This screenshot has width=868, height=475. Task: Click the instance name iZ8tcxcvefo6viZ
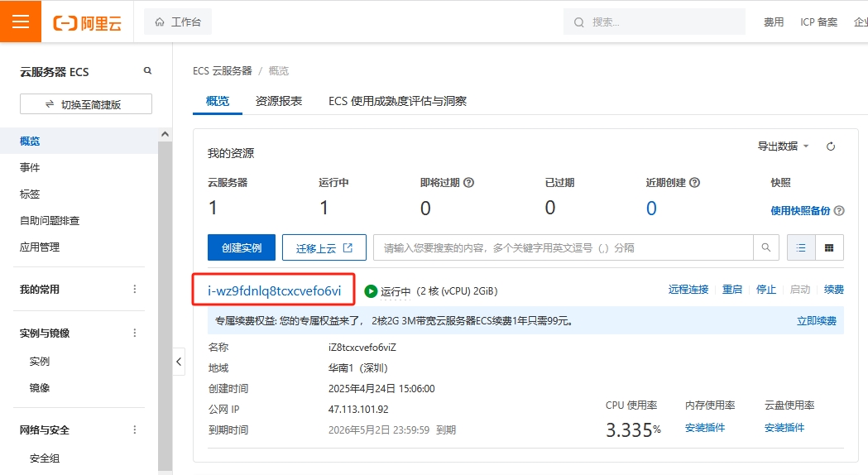[x=362, y=348]
